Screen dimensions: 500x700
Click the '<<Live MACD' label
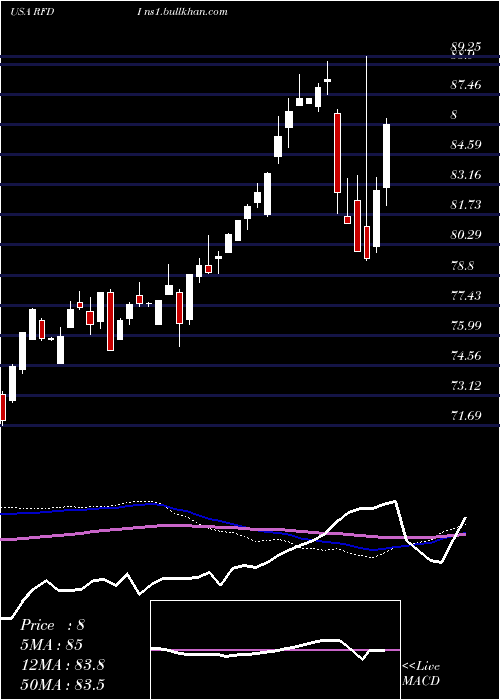tap(421, 674)
